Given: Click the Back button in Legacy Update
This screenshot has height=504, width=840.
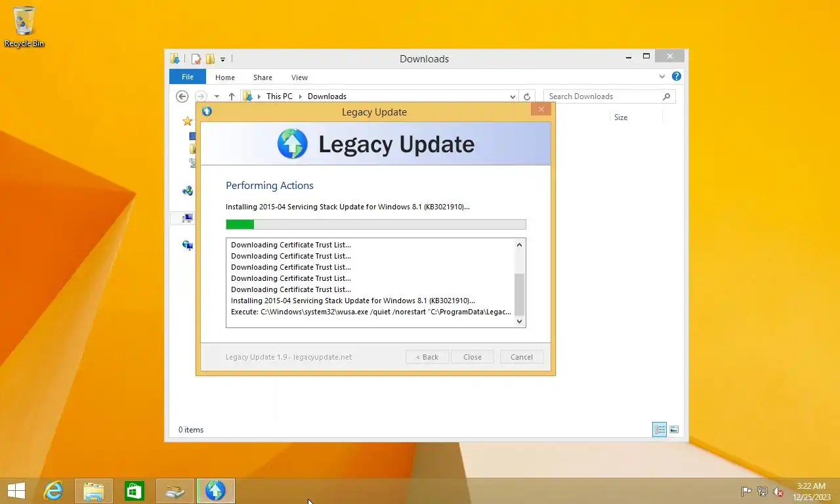Looking at the screenshot, I should tap(427, 357).
